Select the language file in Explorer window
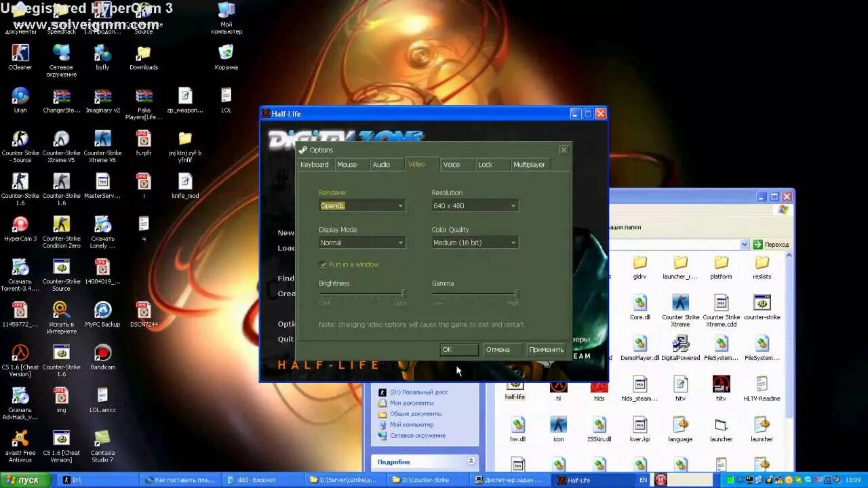This screenshot has height=488, width=868. (x=680, y=430)
